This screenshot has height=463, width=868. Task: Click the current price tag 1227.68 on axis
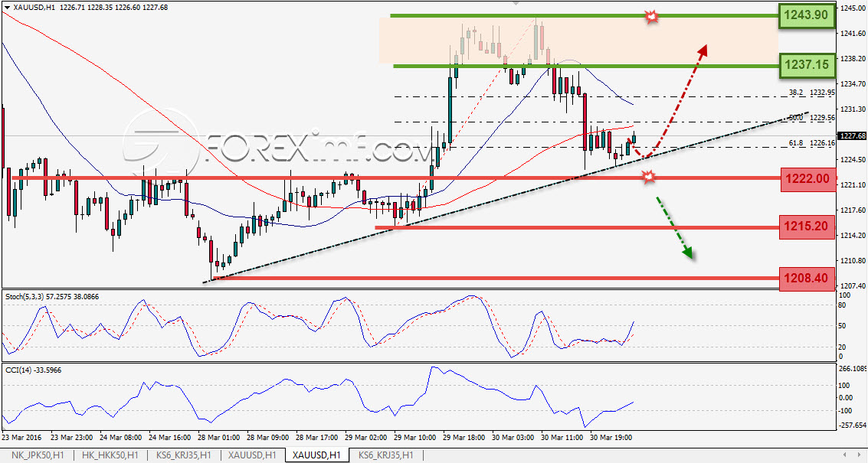pos(852,135)
